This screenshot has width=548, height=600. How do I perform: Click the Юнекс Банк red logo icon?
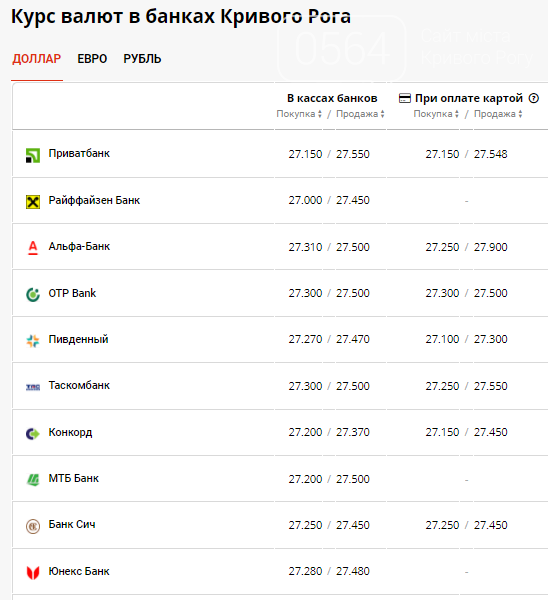point(33,572)
